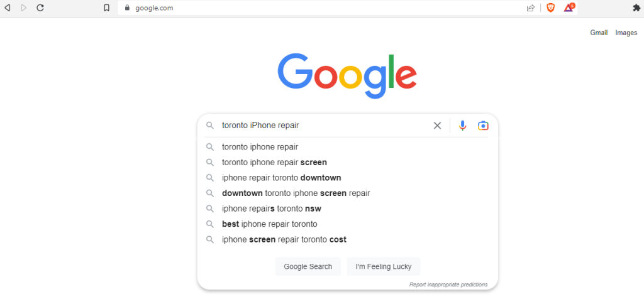The height and width of the screenshot is (304, 644).
Task: Choose 'best iphone repair toronto' suggestion
Action: point(347,224)
